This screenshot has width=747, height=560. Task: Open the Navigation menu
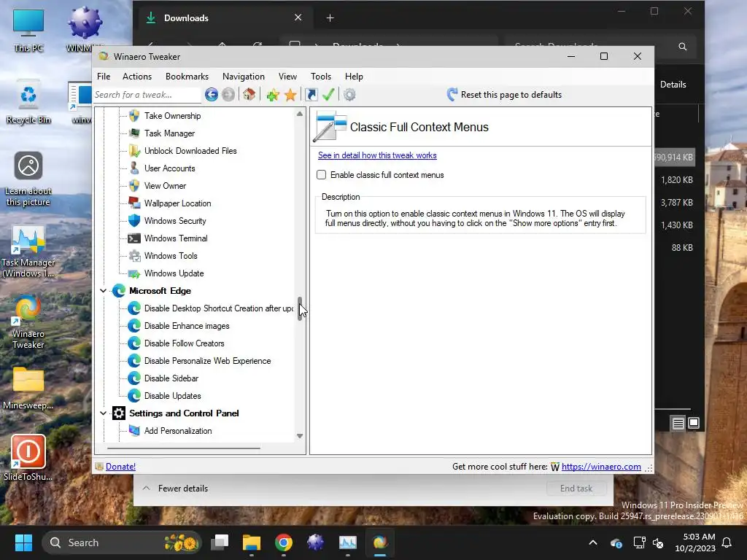pyautogui.click(x=244, y=77)
